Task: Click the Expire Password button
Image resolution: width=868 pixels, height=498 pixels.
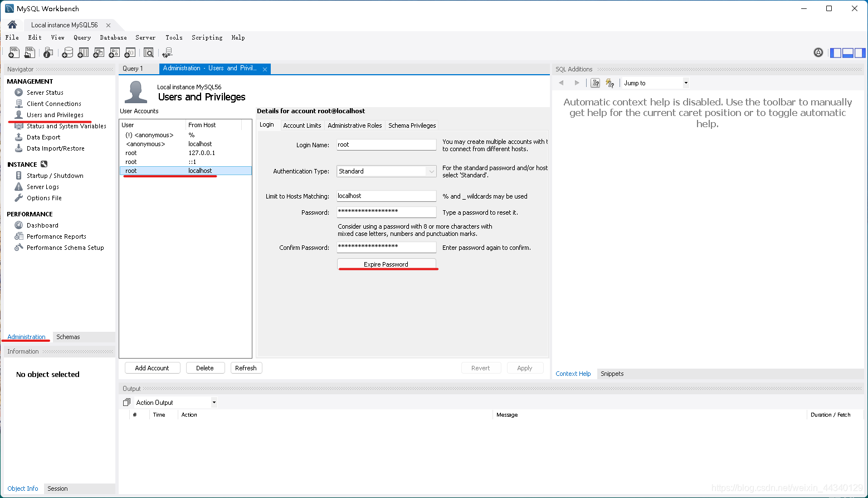Action: [x=387, y=264]
